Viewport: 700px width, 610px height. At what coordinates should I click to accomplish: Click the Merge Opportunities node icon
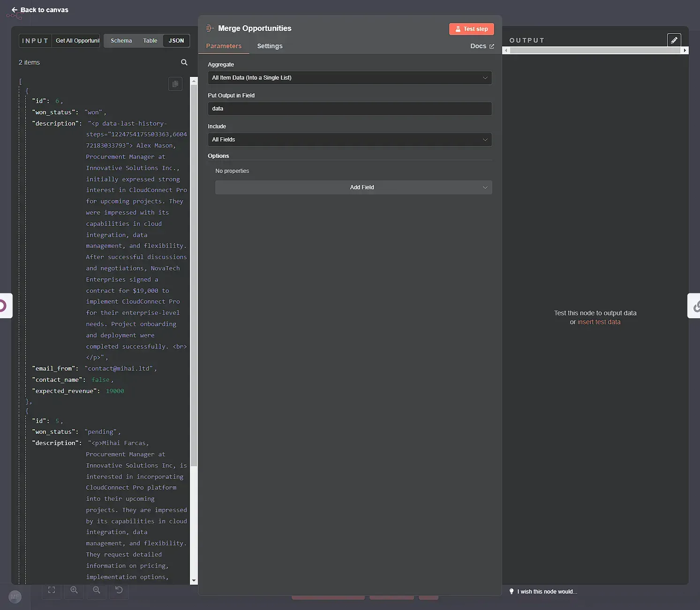click(209, 28)
